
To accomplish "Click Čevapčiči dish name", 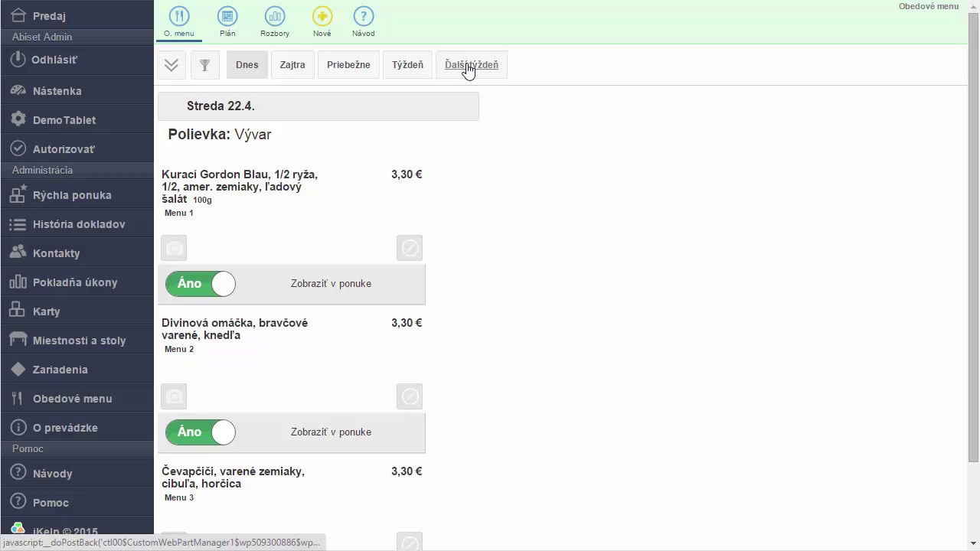I will (x=233, y=478).
